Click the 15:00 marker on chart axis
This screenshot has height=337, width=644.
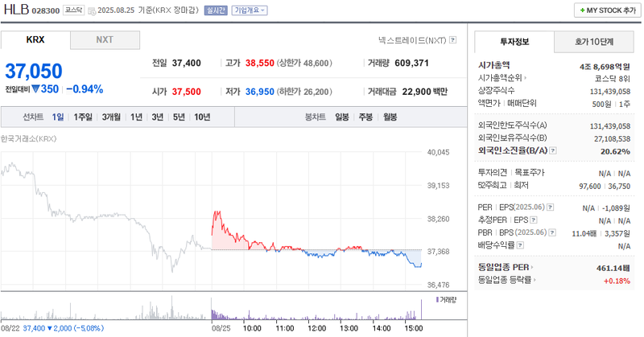(413, 328)
